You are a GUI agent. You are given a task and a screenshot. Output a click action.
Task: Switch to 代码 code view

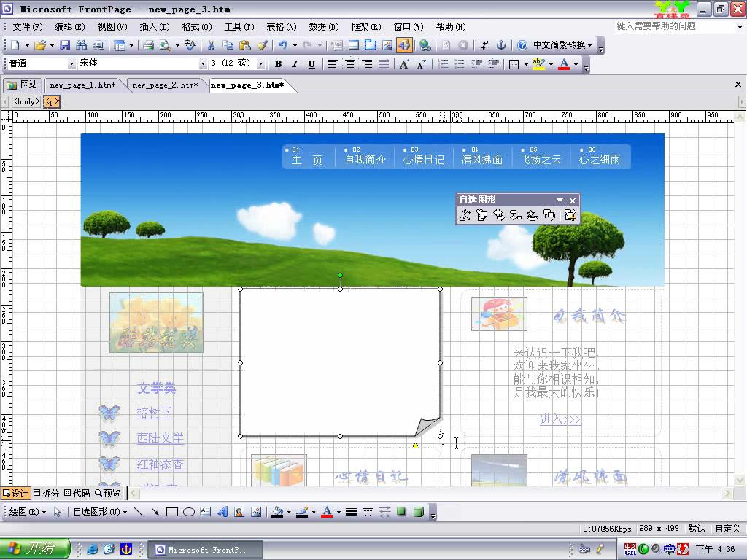coord(77,494)
